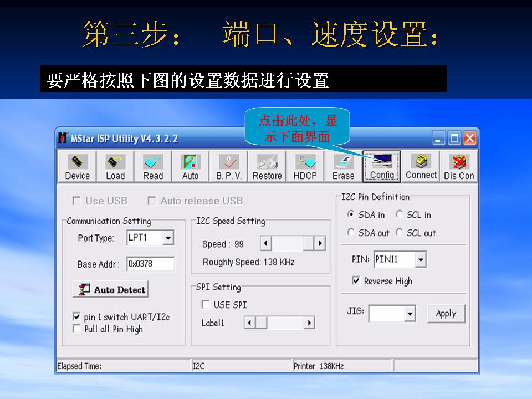
Task: Click the I2C Speed slider right arrow
Action: point(320,244)
